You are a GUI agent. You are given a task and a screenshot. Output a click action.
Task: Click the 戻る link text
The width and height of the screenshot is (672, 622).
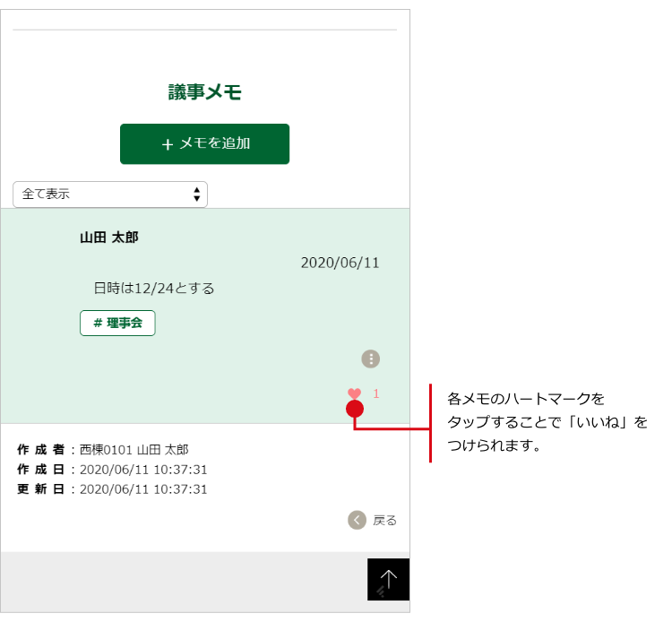[384, 520]
